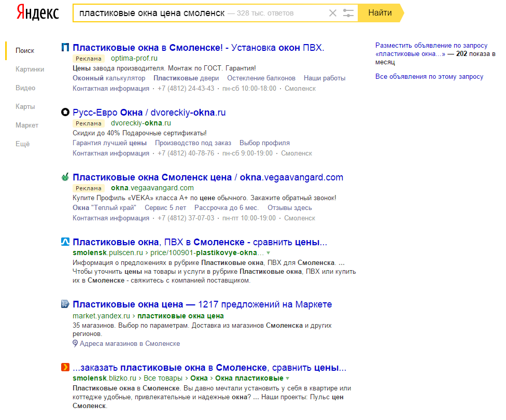
Task: Click the Яндекс Маркет favicon
Action: tap(65, 304)
